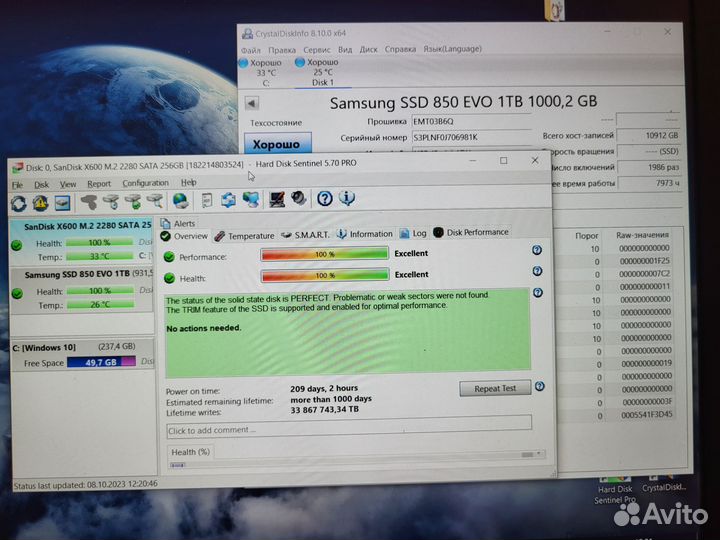
Task: Open the Configuration menu
Action: point(146,183)
